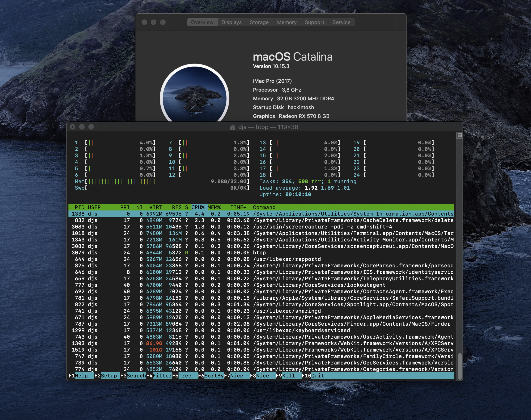Select the Terminal.app process row
The height and width of the screenshot is (420, 531).
coord(261,233)
